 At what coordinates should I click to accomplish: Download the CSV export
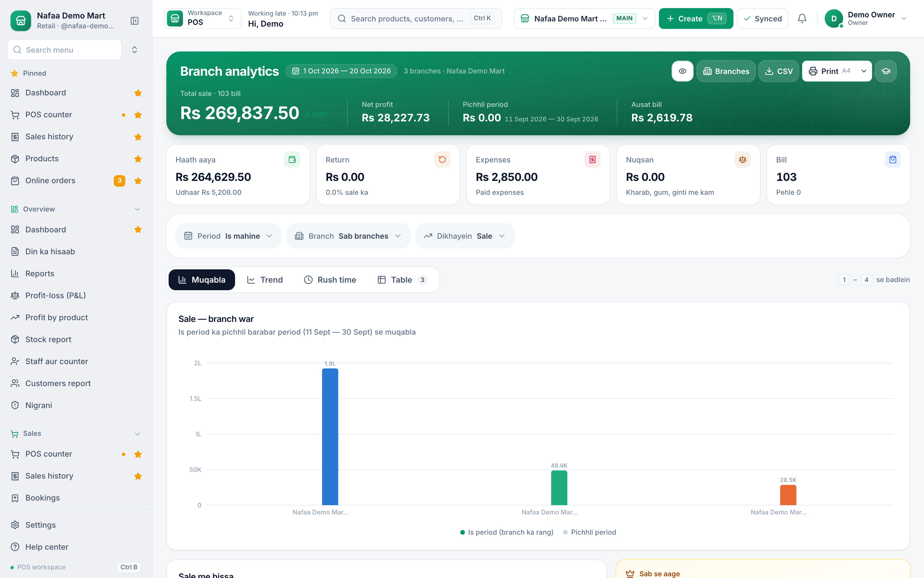coord(778,71)
